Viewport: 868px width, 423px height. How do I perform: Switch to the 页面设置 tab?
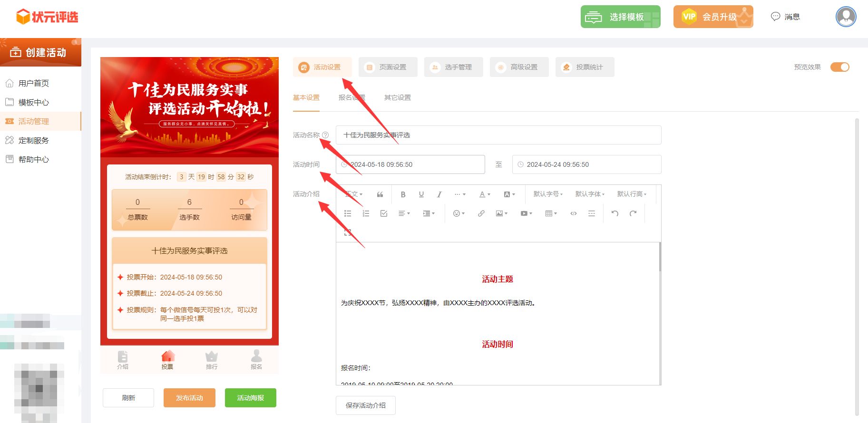[x=388, y=67]
